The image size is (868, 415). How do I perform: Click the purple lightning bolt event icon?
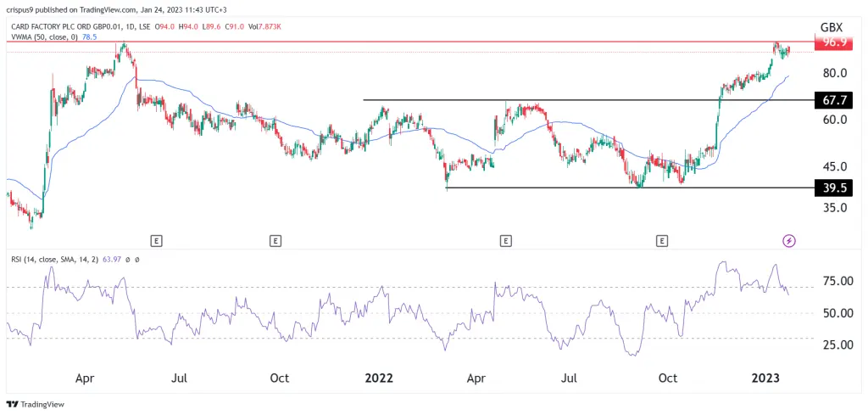(789, 240)
